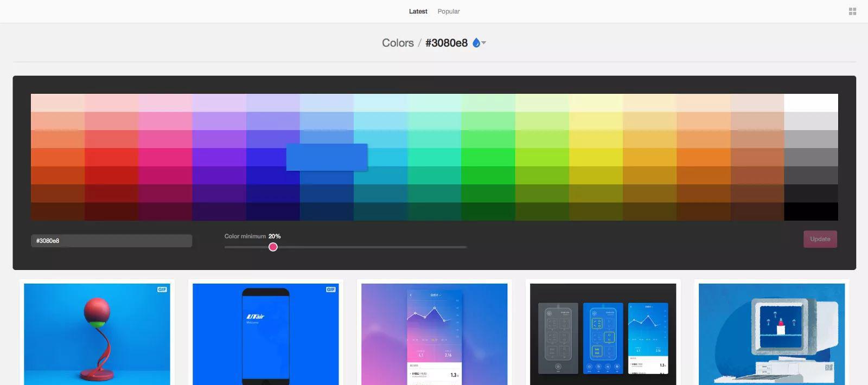Focus the #3080e8 hex input field
This screenshot has height=385, width=868.
111,241
